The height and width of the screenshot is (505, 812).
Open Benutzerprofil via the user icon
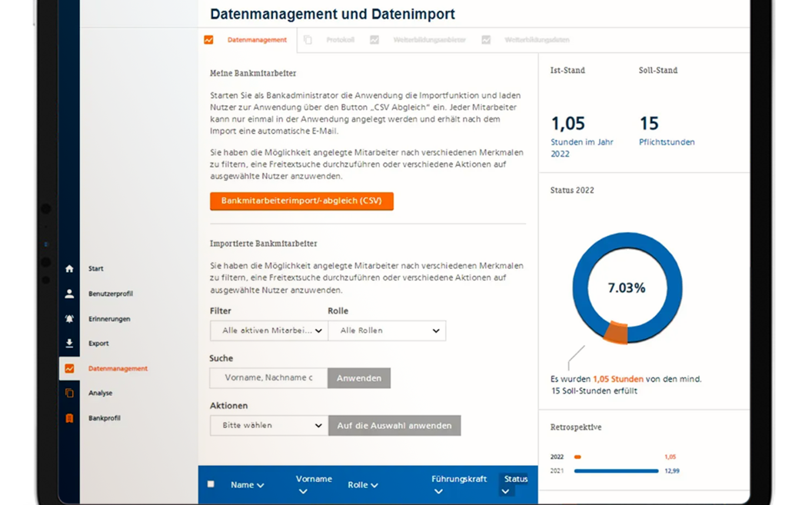(x=69, y=293)
